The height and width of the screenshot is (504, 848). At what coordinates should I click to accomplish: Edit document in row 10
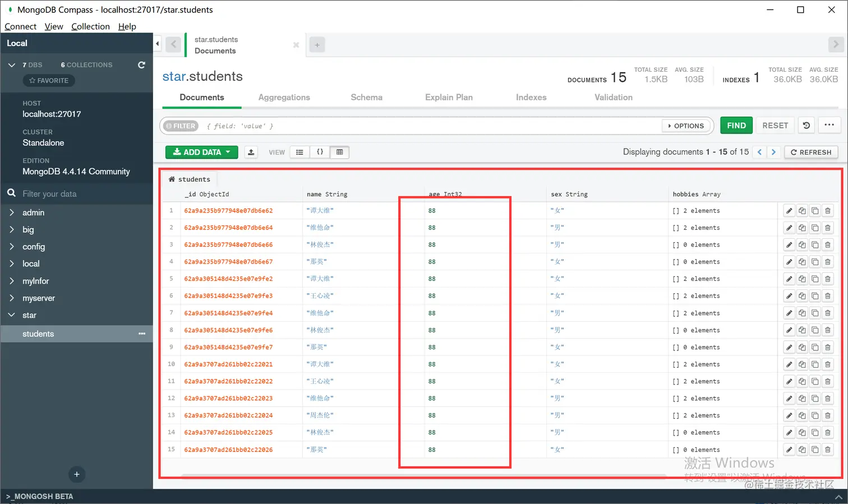(x=789, y=364)
